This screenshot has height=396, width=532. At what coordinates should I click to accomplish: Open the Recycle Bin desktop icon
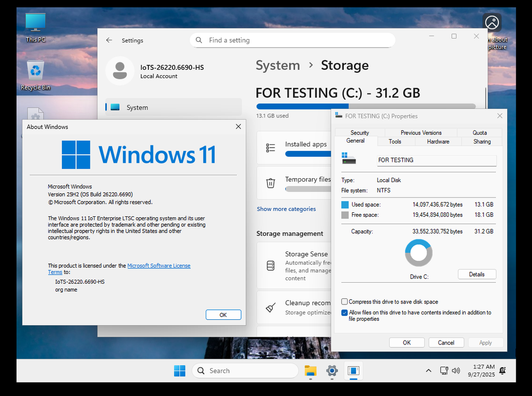35,76
